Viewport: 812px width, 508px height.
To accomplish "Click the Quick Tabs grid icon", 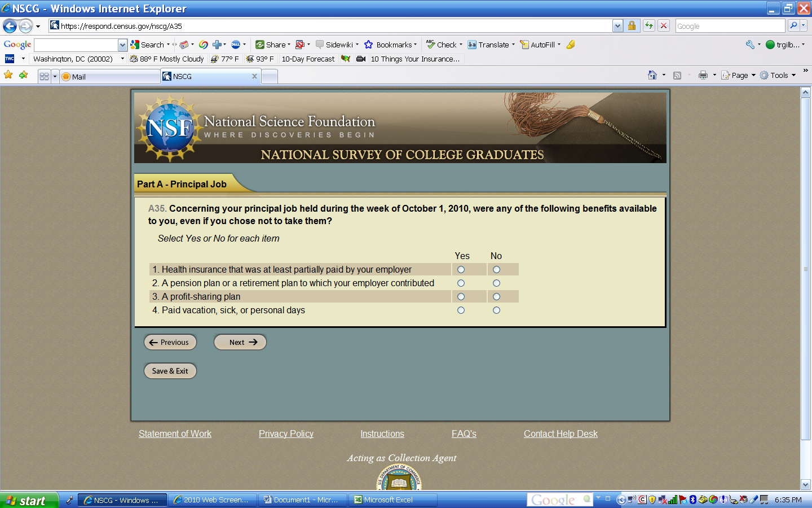I will click(x=44, y=76).
